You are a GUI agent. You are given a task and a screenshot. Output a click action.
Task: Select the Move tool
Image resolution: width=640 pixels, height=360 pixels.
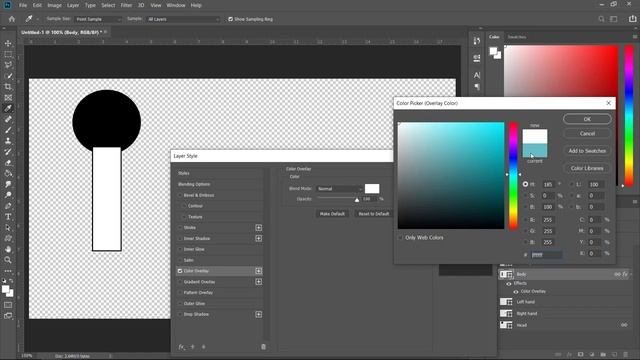8,43
